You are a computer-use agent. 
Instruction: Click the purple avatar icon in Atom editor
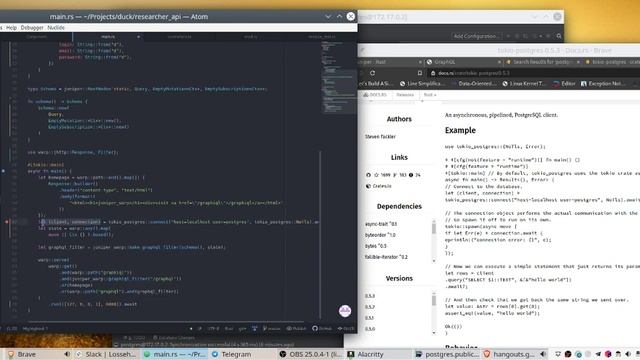tap(345, 311)
